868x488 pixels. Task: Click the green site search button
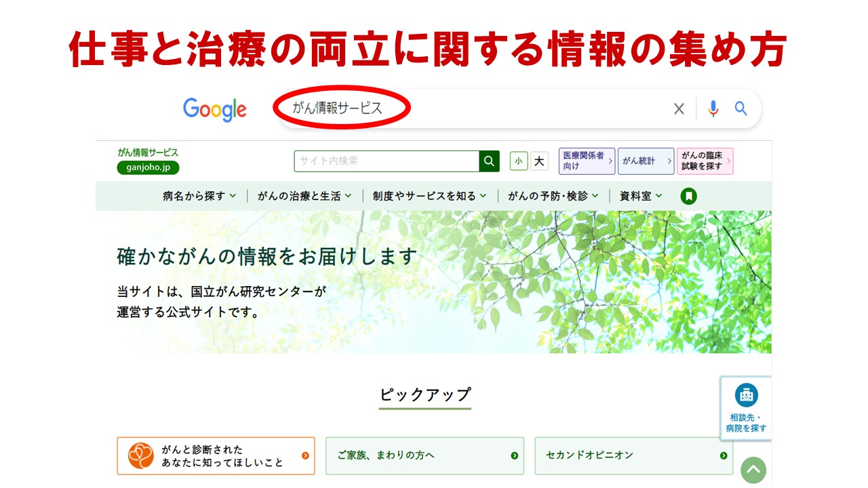488,161
